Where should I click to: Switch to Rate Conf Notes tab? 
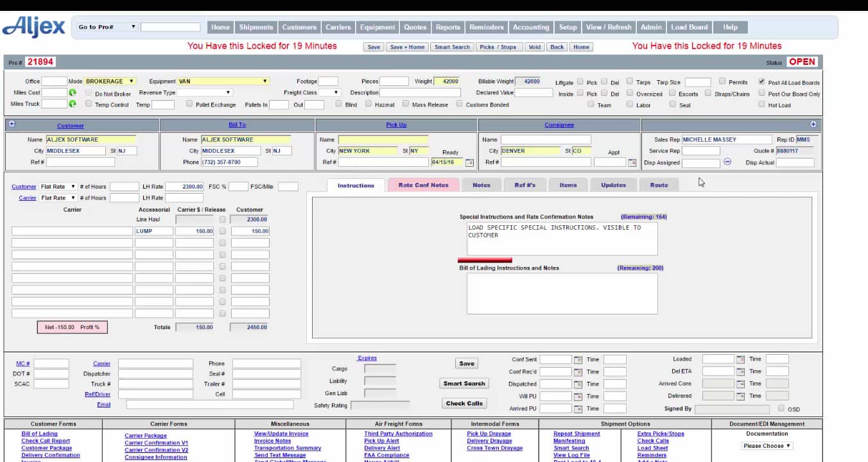coord(423,185)
